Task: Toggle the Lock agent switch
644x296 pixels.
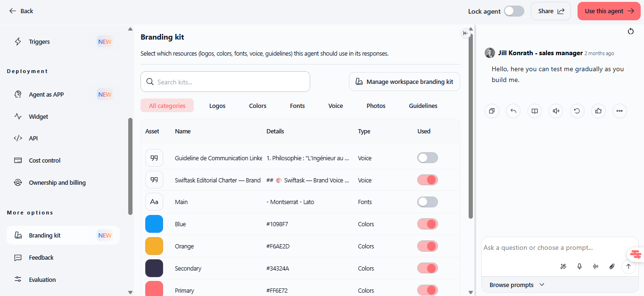Action: (514, 11)
